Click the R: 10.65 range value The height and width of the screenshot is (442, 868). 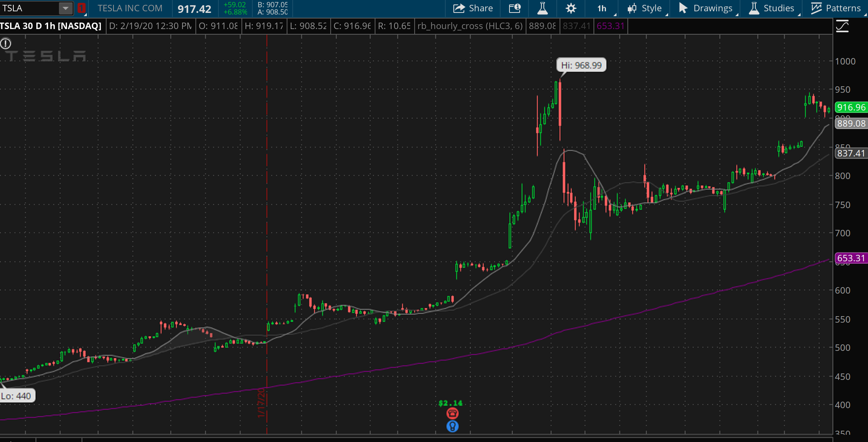click(394, 26)
